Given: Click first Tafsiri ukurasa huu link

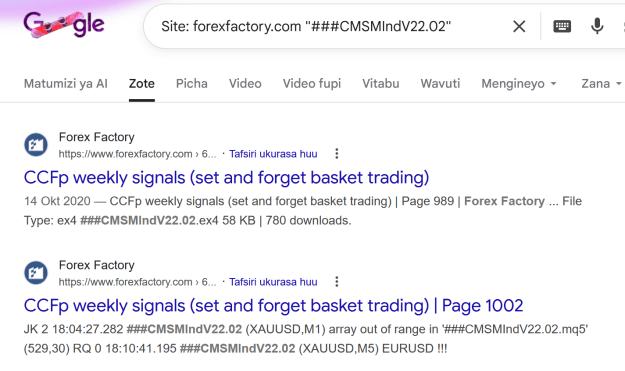Looking at the screenshot, I should [273, 154].
